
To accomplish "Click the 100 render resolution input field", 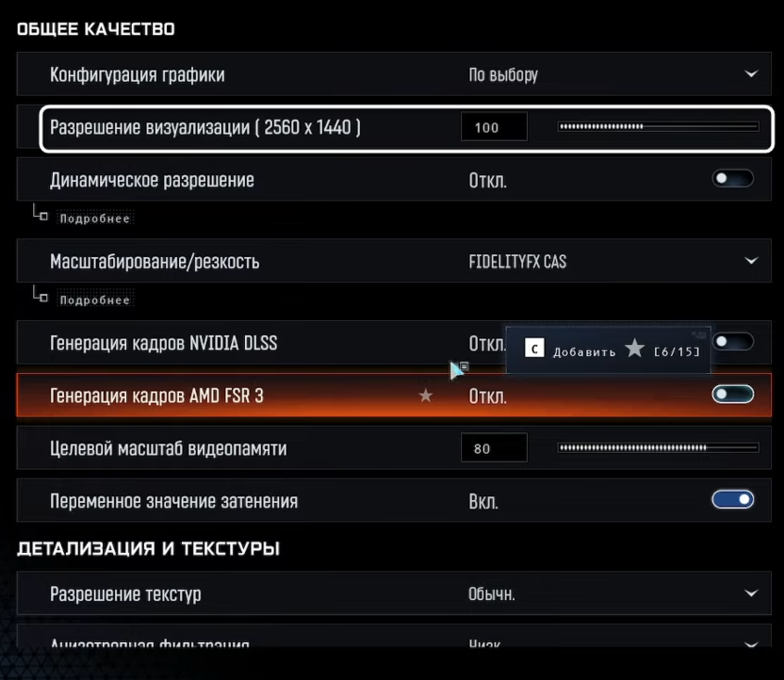I will coord(494,126).
